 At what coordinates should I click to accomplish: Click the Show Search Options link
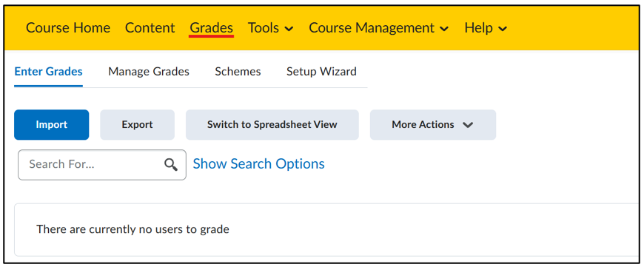coord(259,164)
